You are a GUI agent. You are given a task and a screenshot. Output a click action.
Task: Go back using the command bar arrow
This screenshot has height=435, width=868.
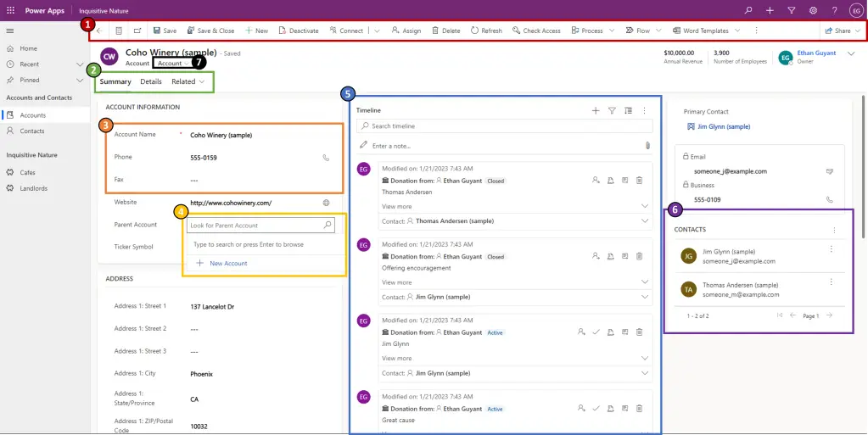[x=99, y=31]
